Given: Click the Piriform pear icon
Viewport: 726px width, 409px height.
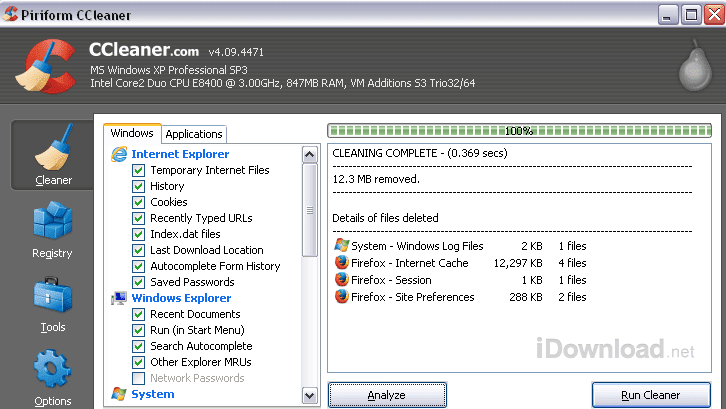Looking at the screenshot, I should [x=695, y=65].
